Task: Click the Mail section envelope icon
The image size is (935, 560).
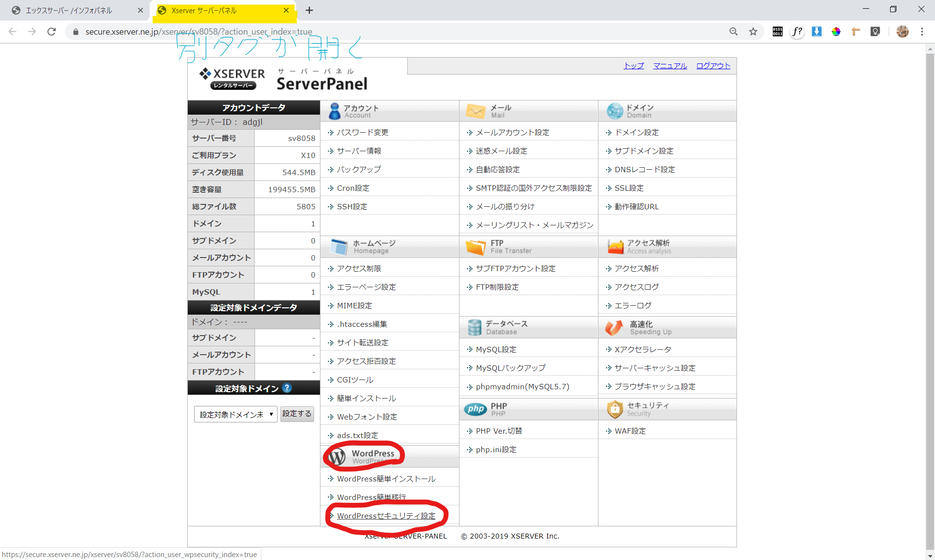Action: pyautogui.click(x=476, y=111)
